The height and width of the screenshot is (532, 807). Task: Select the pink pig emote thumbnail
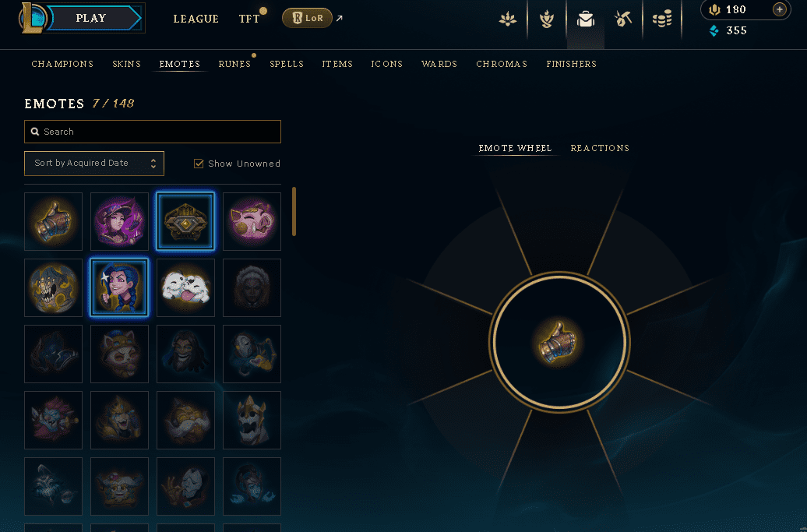pyautogui.click(x=252, y=222)
